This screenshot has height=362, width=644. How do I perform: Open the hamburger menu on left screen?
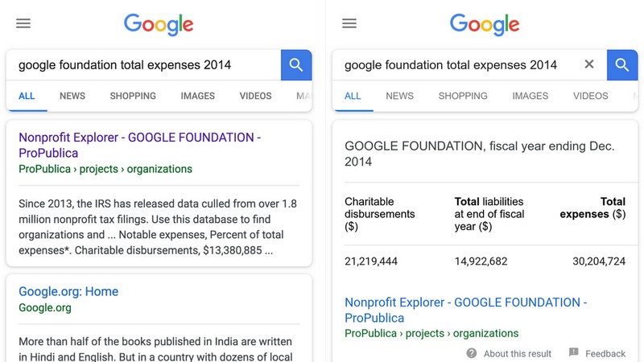tap(23, 23)
